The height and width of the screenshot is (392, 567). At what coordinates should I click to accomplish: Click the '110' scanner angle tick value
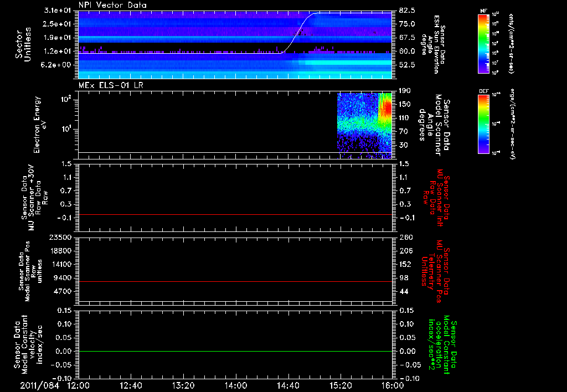pos(405,118)
